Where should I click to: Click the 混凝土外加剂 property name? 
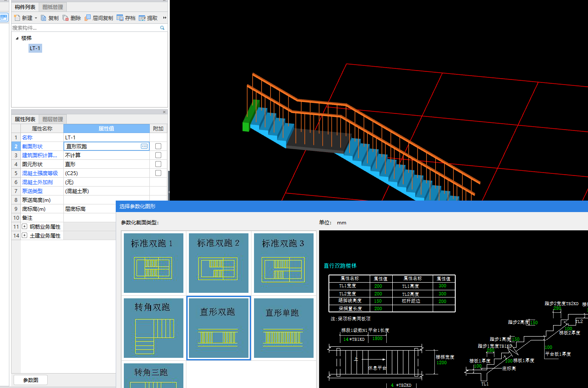click(x=37, y=182)
